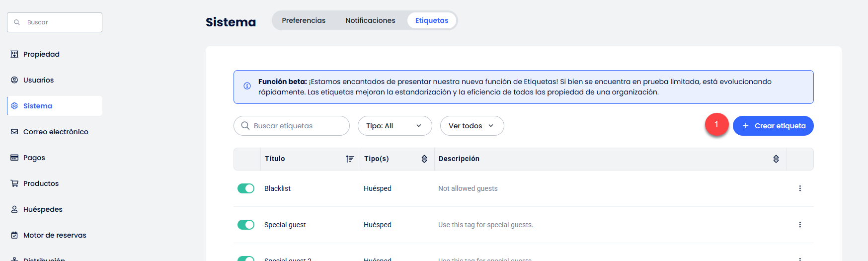Click the Productos shopping cart icon
Viewport: 868px width, 261px height.
click(14, 183)
